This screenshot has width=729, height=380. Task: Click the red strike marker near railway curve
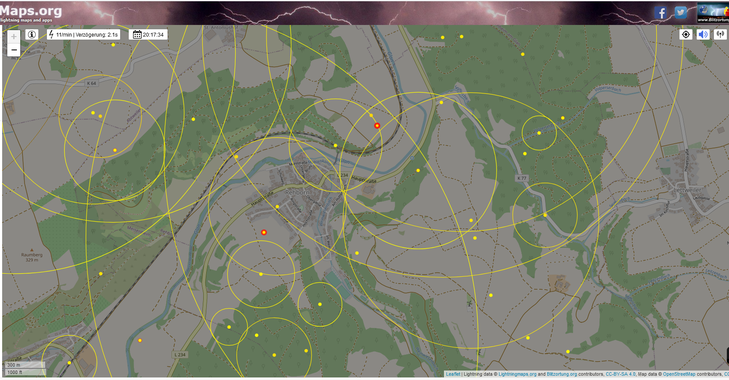coord(377,126)
